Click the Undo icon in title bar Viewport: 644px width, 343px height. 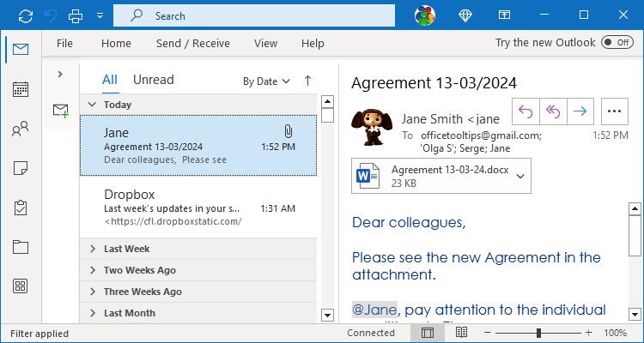point(51,16)
